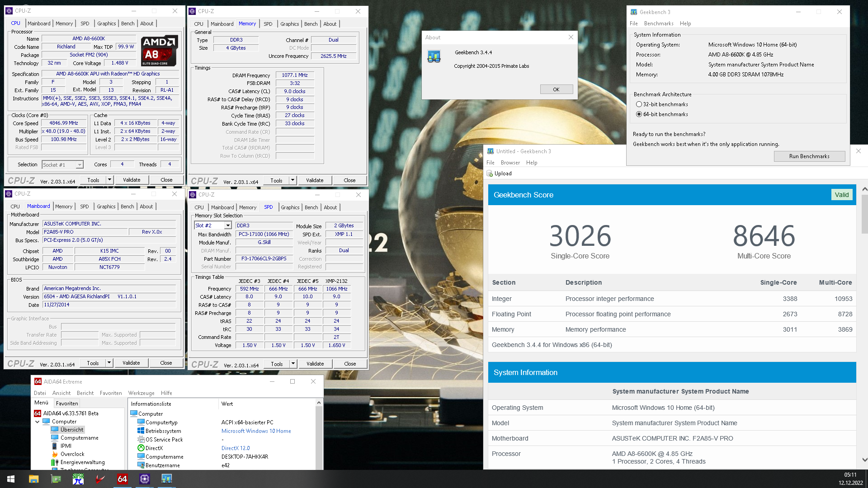Open the green graphics card taskbar icon
This screenshot has width=868, height=488.
(x=56, y=479)
